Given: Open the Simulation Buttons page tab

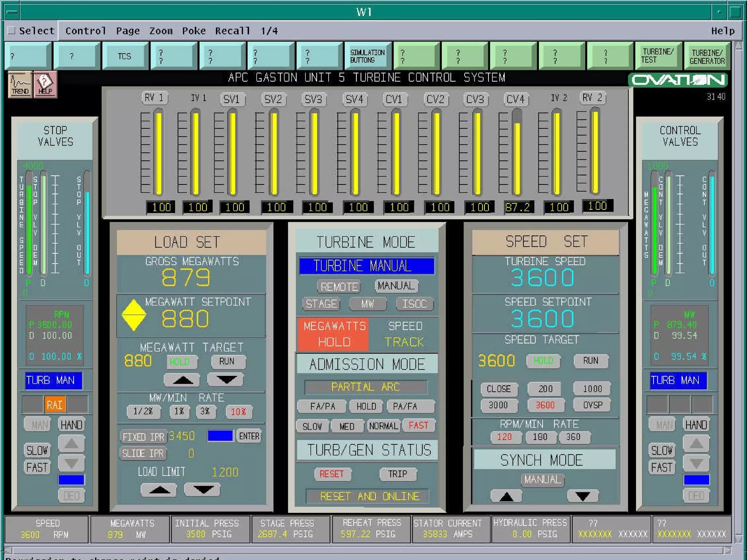Looking at the screenshot, I should click(x=367, y=56).
